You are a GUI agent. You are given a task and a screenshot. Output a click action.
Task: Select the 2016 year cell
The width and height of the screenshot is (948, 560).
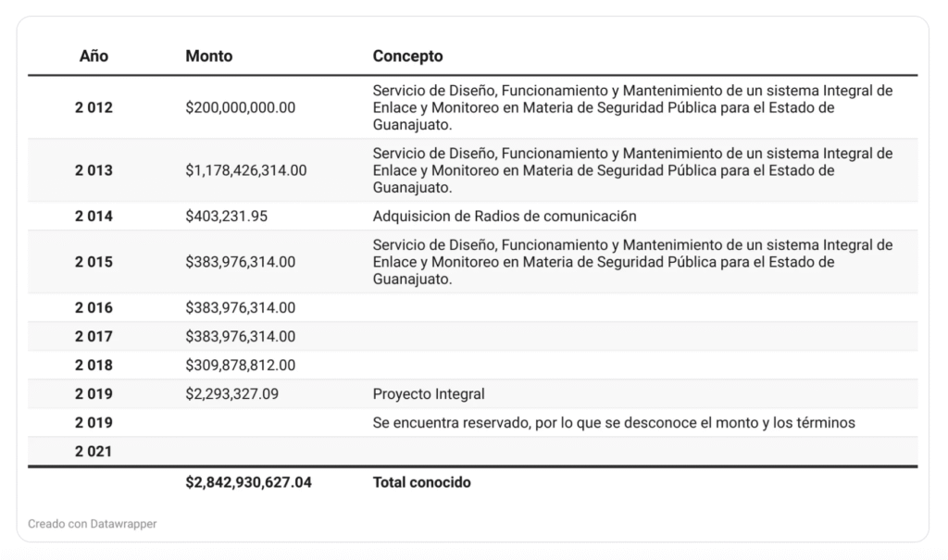[94, 307]
